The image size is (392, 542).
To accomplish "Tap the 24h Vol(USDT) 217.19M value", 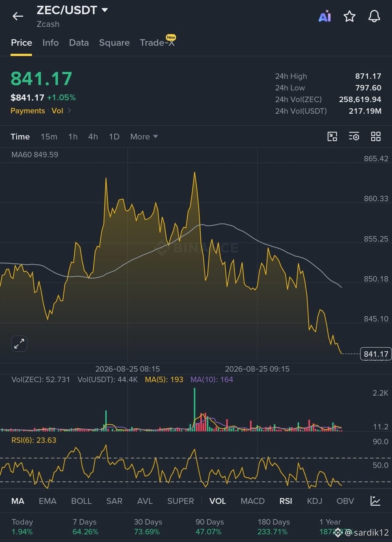I will (x=365, y=111).
